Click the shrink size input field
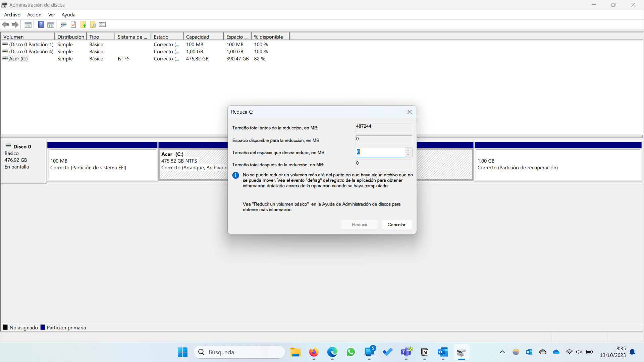Image resolution: width=644 pixels, height=362 pixels. [380, 152]
